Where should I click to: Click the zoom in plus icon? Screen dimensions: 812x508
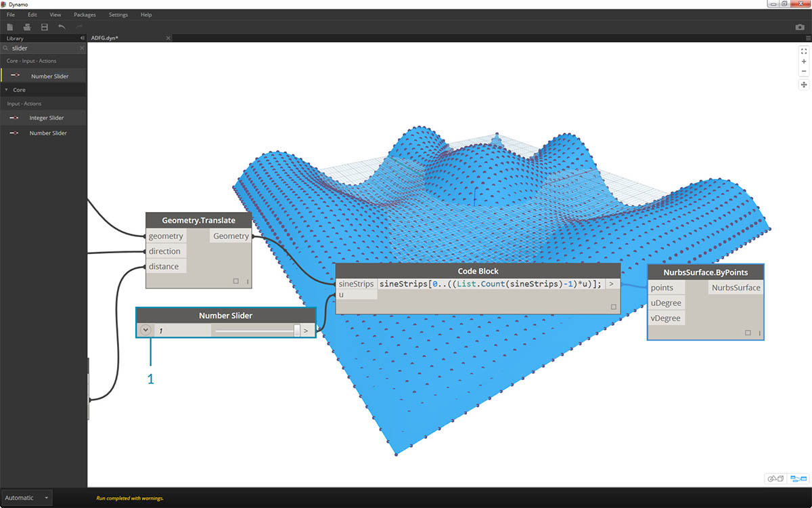pos(804,61)
